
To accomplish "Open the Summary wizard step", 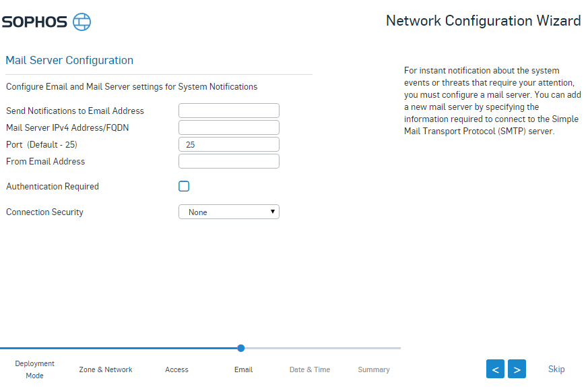I will (x=374, y=369).
